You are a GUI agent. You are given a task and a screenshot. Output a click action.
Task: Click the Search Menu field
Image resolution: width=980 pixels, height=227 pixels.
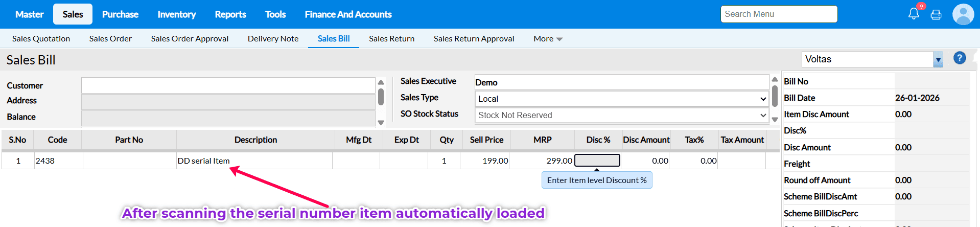pos(779,14)
